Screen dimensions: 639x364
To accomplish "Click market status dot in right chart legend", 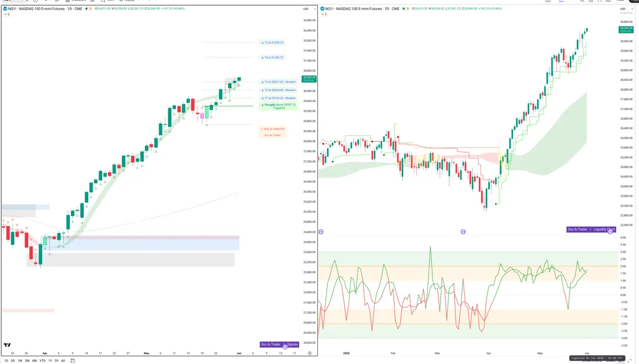I will (403, 9).
